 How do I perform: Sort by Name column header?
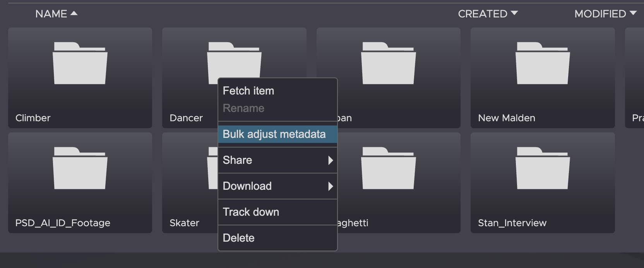click(51, 14)
